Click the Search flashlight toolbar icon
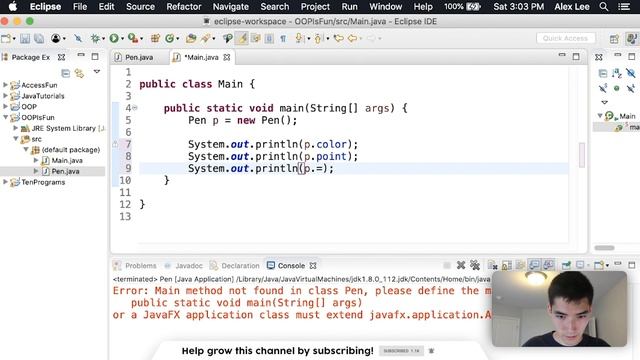This screenshot has height=360, width=640. [x=205, y=38]
